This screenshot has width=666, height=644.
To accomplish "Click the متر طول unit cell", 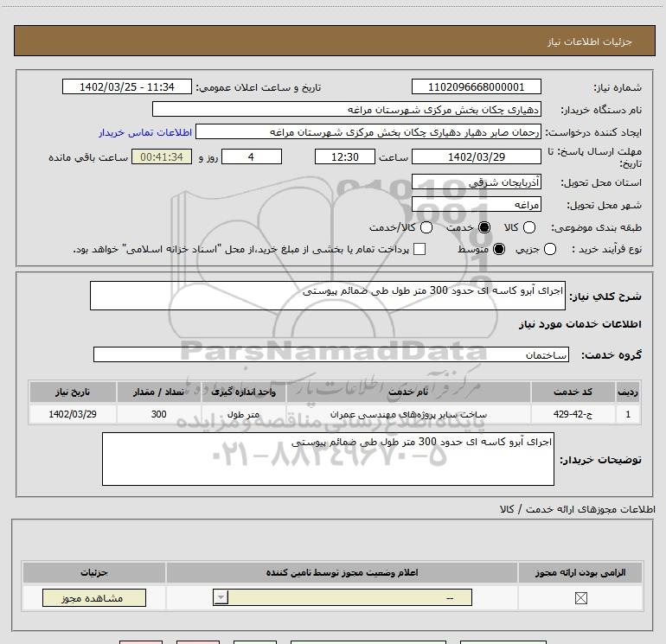I will pos(243,414).
